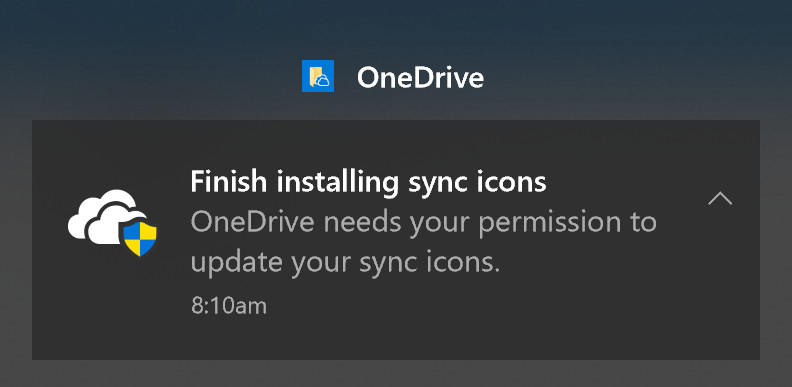Click the 8:10am notification timestamp
Viewport: 792px width, 387px height.
pyautogui.click(x=228, y=306)
